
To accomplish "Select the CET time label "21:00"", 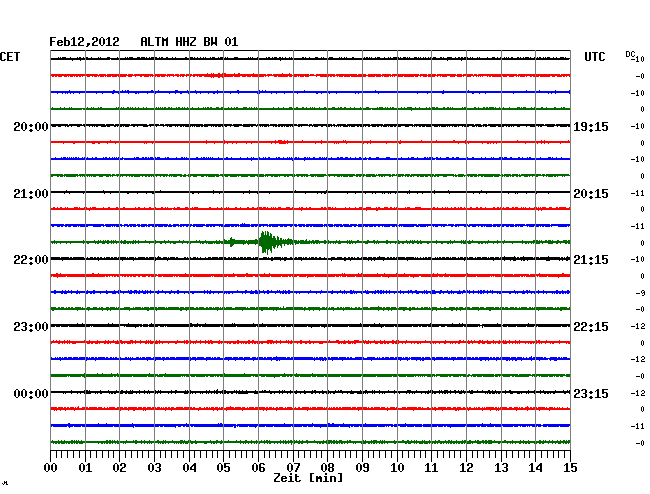I will (x=31, y=194).
